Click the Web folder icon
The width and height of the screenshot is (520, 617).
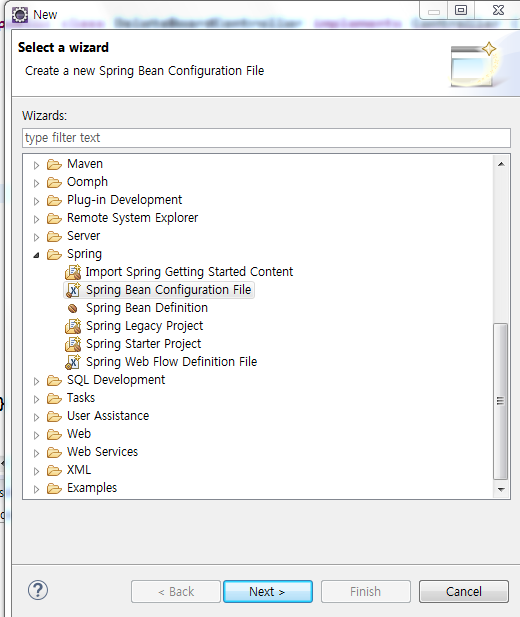click(x=54, y=434)
